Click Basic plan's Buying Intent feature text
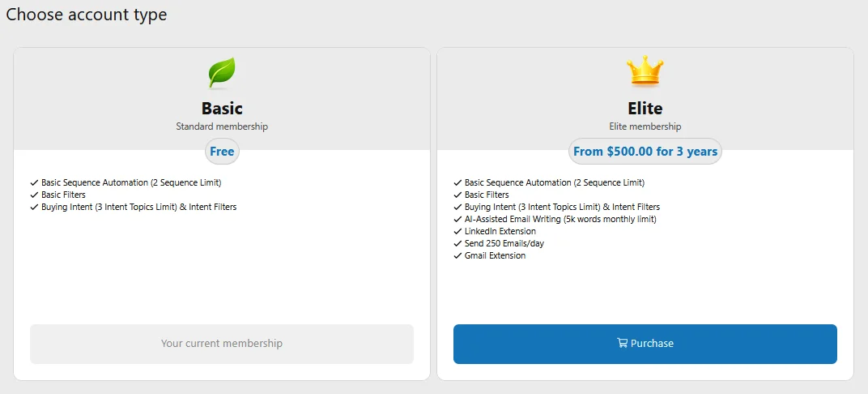Image resolution: width=868 pixels, height=394 pixels. click(138, 208)
